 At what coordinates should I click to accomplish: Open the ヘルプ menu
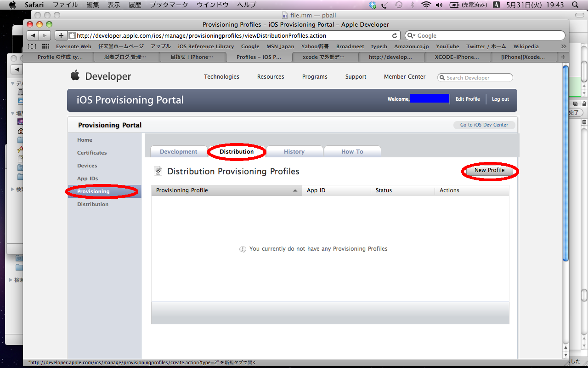247,5
